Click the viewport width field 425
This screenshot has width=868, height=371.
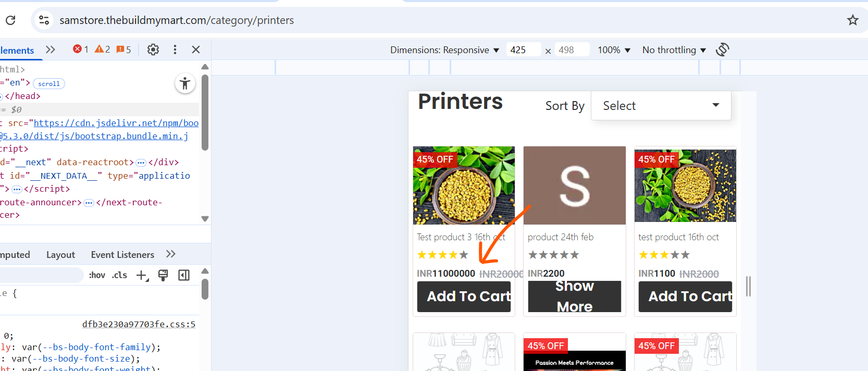point(523,50)
